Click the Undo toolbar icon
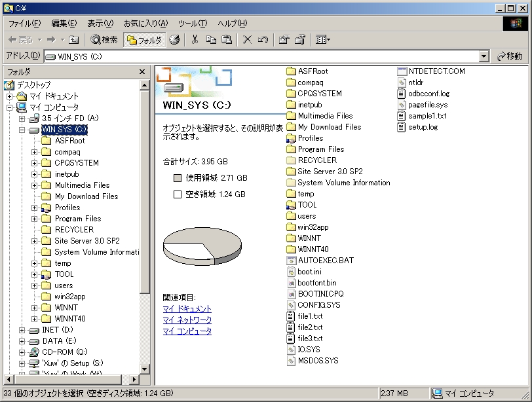This screenshot has height=402, width=532. click(263, 40)
